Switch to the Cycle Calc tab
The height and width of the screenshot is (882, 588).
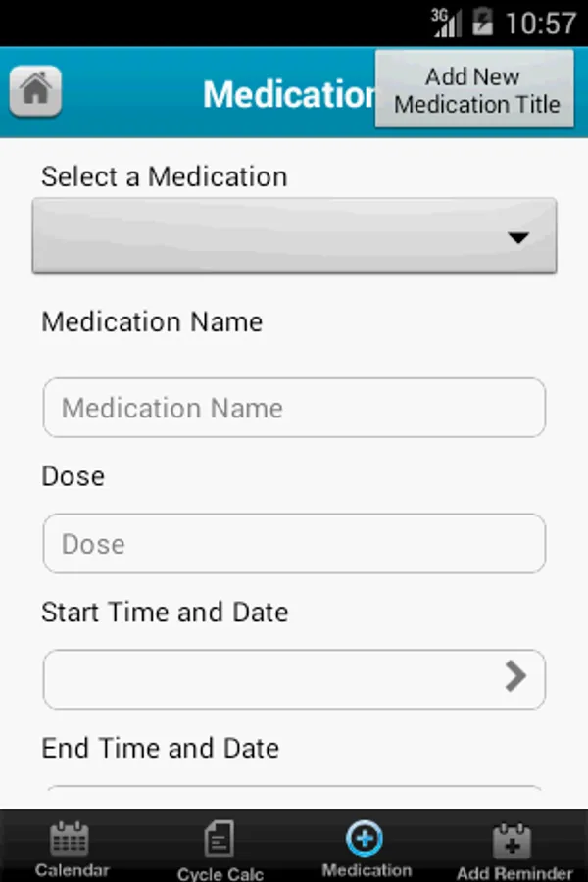coord(220,849)
